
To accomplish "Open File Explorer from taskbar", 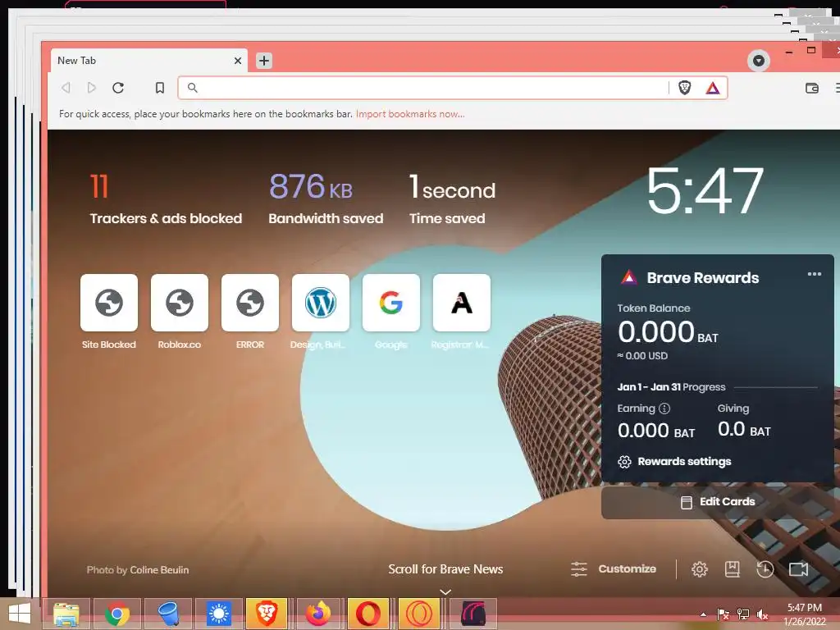I will coord(66,614).
